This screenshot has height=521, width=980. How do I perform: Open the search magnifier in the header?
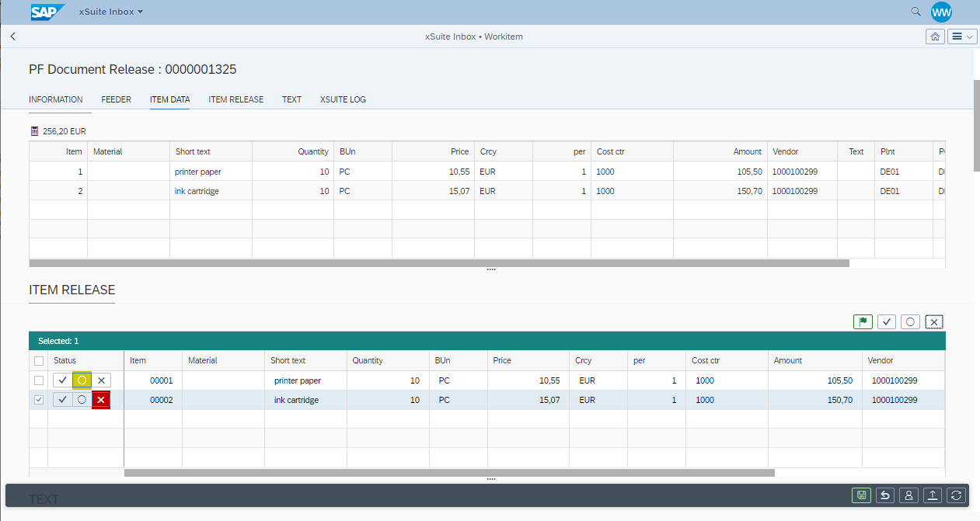pyautogui.click(x=915, y=12)
